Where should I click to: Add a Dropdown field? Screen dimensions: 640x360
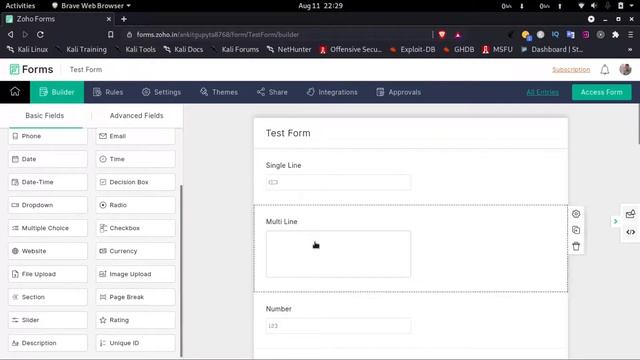tap(48, 205)
